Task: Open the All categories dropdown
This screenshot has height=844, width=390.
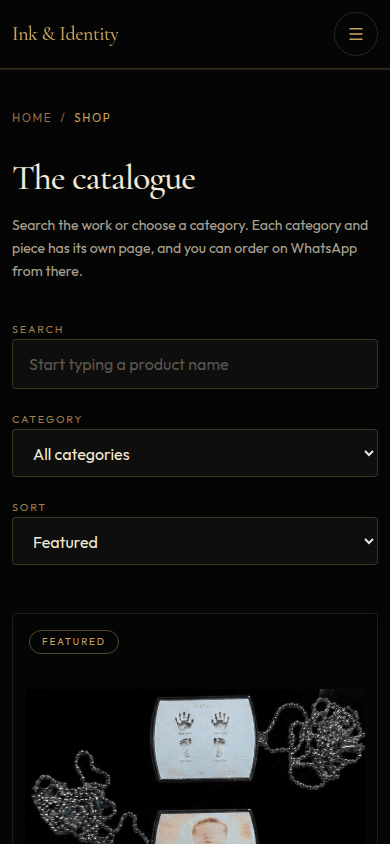Action: coord(195,453)
